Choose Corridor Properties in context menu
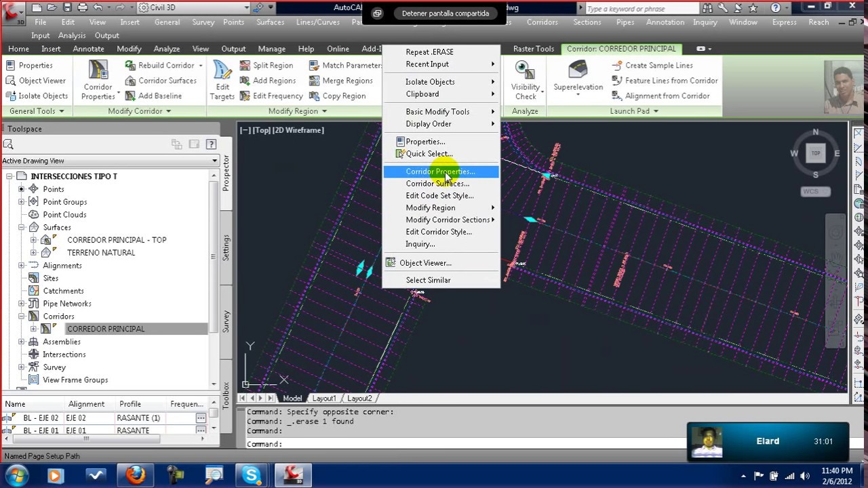 441,171
